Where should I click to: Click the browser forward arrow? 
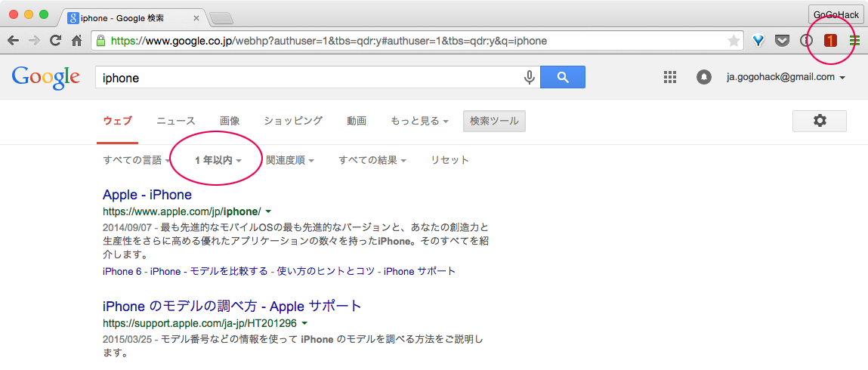pyautogui.click(x=34, y=40)
